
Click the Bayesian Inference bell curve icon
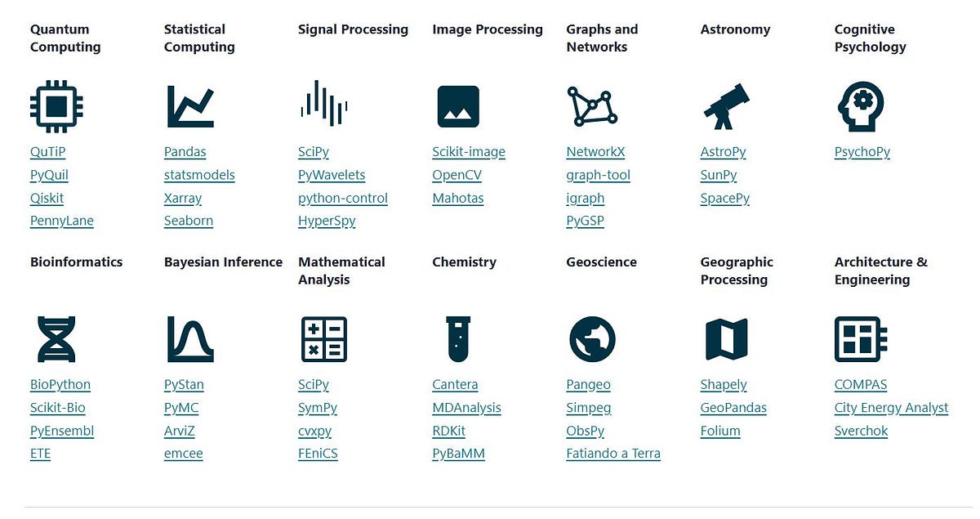[190, 339]
